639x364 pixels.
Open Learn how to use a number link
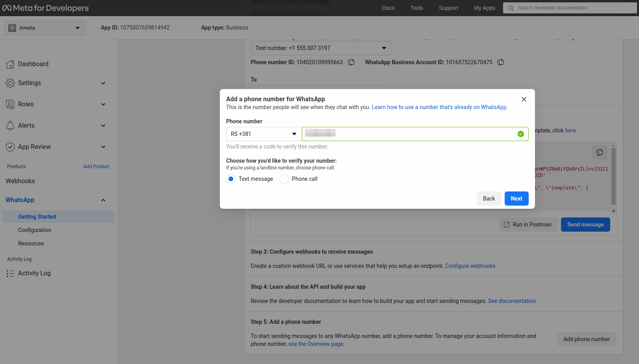(440, 107)
